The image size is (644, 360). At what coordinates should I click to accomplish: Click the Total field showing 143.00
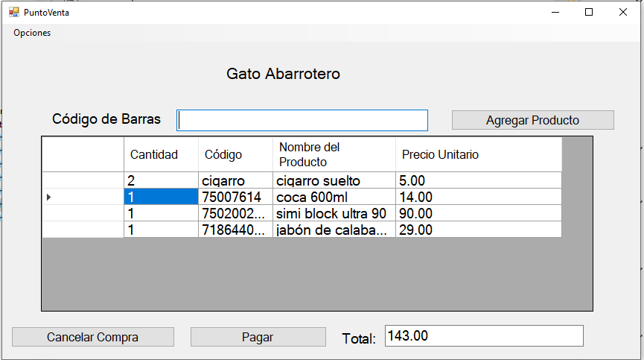484,335
